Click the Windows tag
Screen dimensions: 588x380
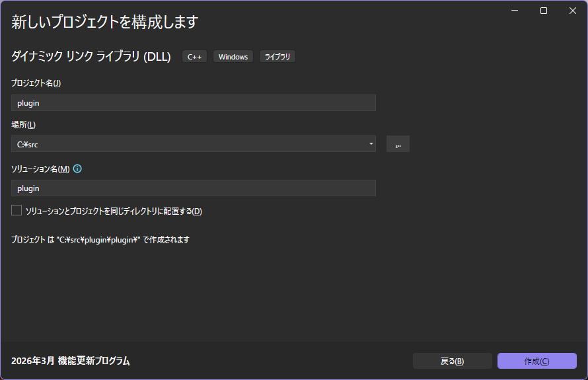click(x=233, y=57)
